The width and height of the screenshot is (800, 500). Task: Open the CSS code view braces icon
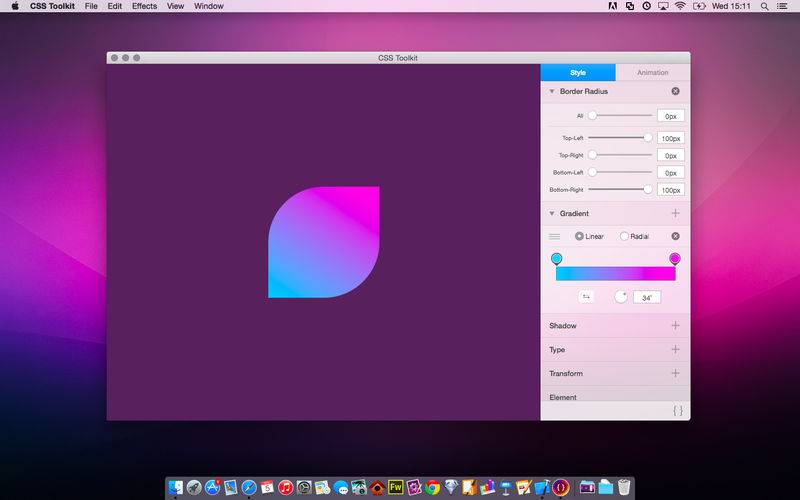click(x=677, y=410)
